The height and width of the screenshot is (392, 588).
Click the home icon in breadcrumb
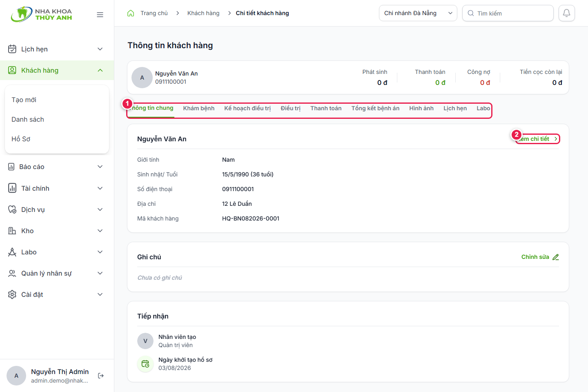point(131,13)
